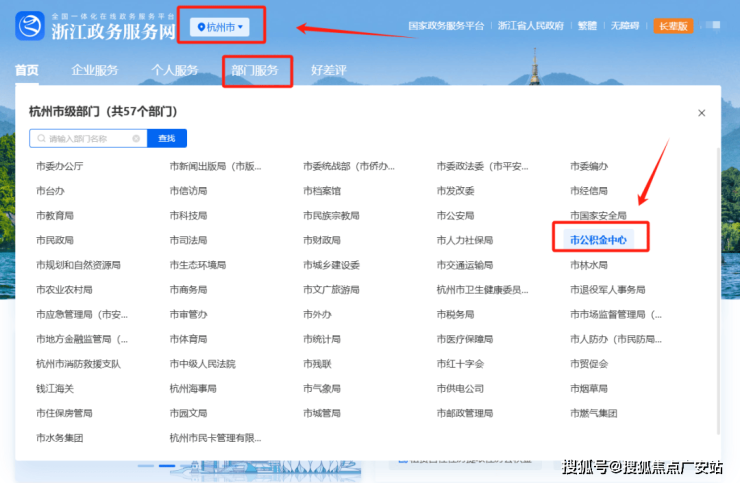Switch to 繁體 traditional Chinese
This screenshot has height=483, width=740.
[x=588, y=26]
